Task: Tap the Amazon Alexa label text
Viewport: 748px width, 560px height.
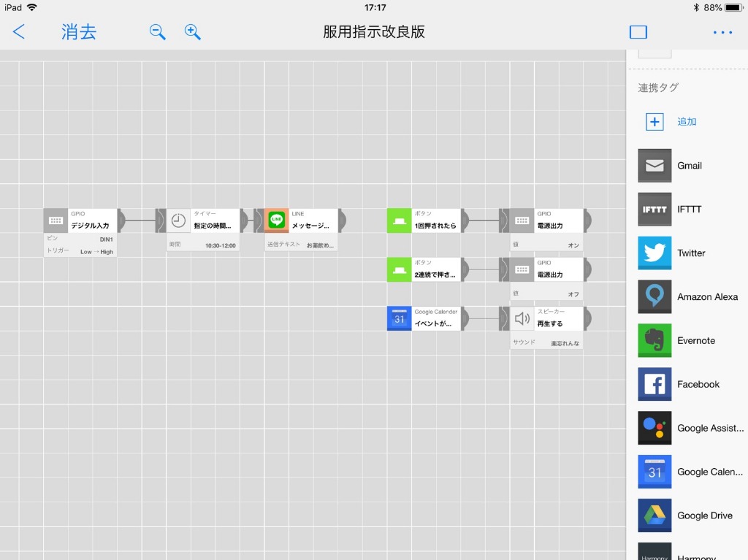Action: 707,296
